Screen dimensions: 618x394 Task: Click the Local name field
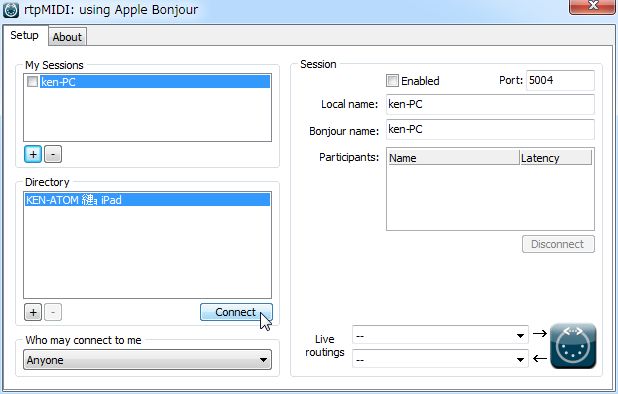tap(490, 104)
